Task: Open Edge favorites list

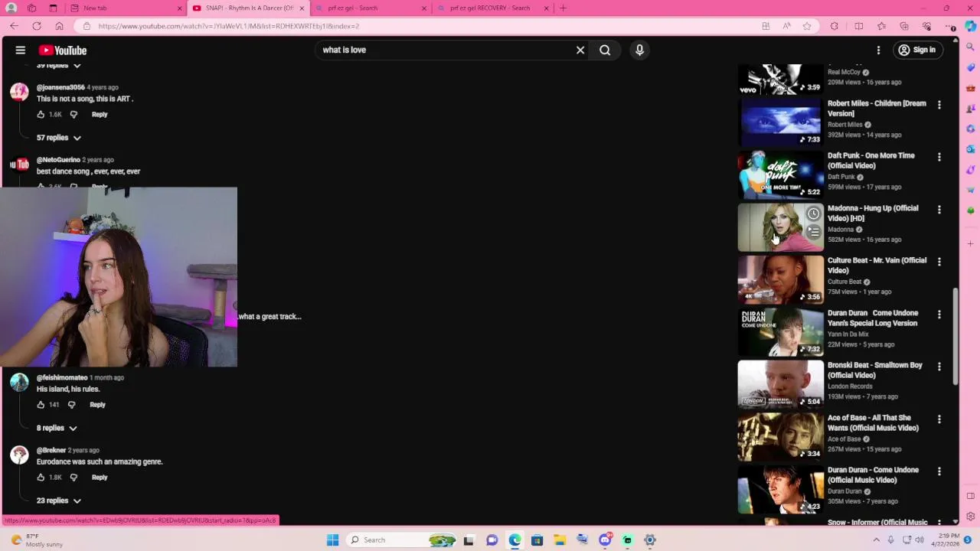Action: point(881,26)
